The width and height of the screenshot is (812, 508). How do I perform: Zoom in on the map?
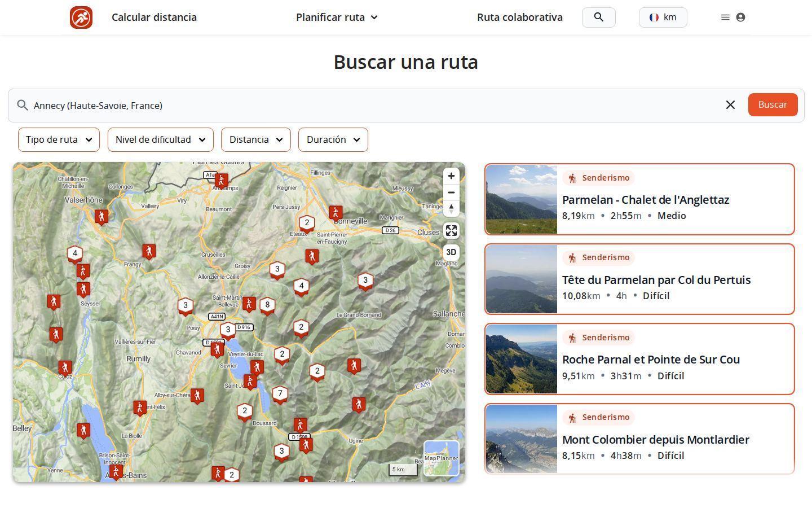pyautogui.click(x=451, y=176)
